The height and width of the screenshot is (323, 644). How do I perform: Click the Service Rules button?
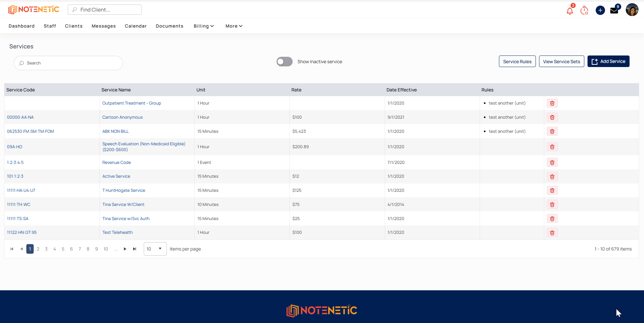[517, 62]
